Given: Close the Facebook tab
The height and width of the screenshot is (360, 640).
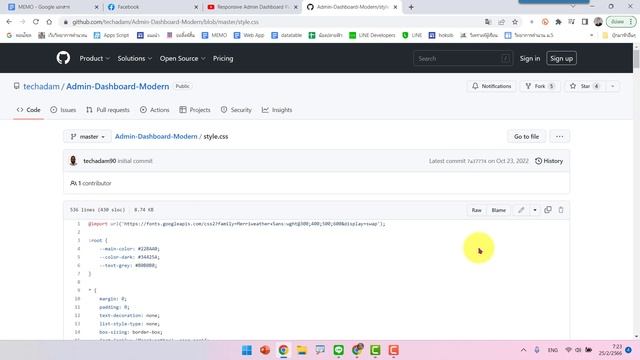Looking at the screenshot, I should click(x=196, y=7).
